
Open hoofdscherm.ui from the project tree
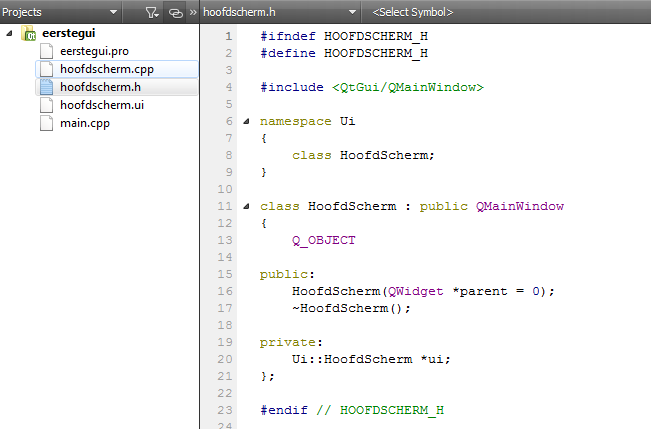click(102, 105)
